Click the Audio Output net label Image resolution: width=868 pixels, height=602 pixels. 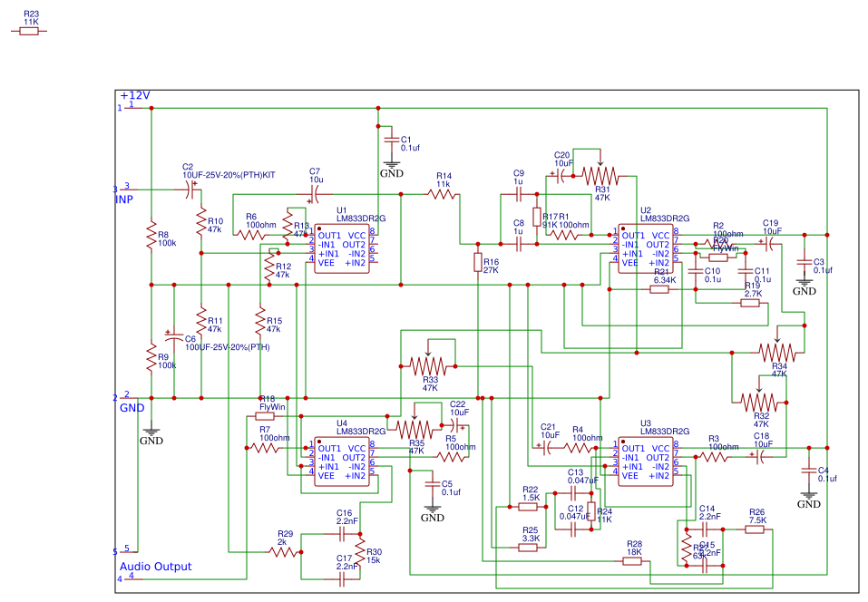click(157, 566)
